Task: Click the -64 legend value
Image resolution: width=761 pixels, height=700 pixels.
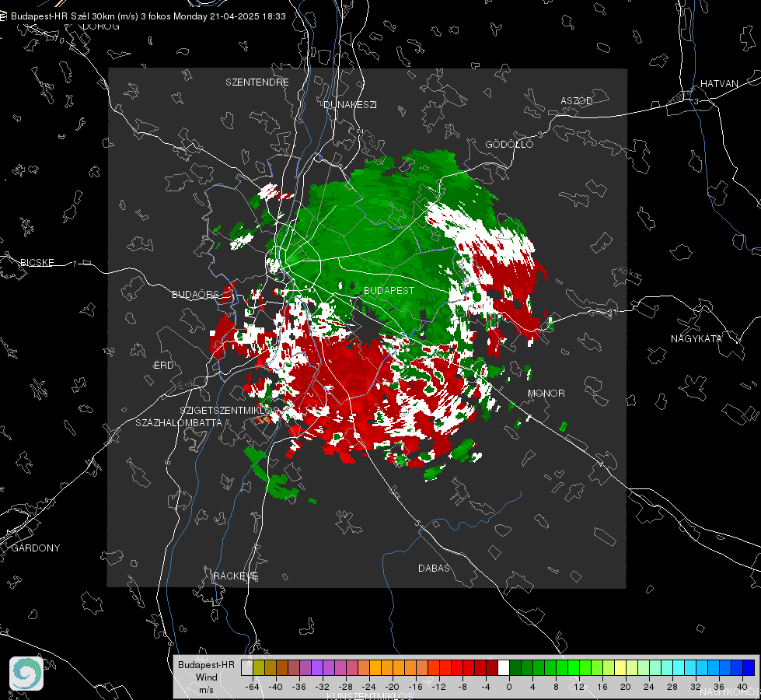Action: 253,687
